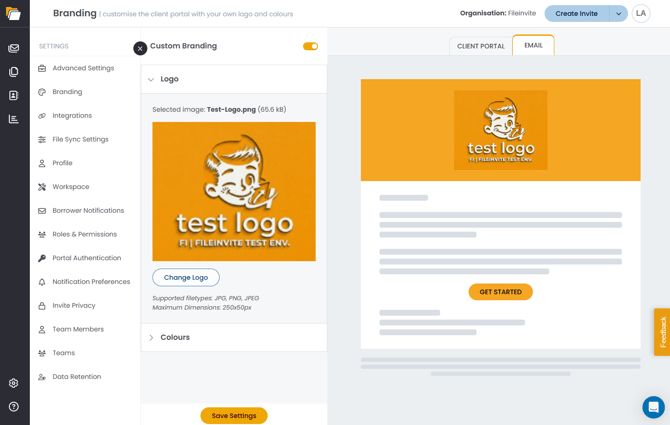The image size is (670, 425).
Task: Open the Feedback side tab
Action: pos(662,332)
